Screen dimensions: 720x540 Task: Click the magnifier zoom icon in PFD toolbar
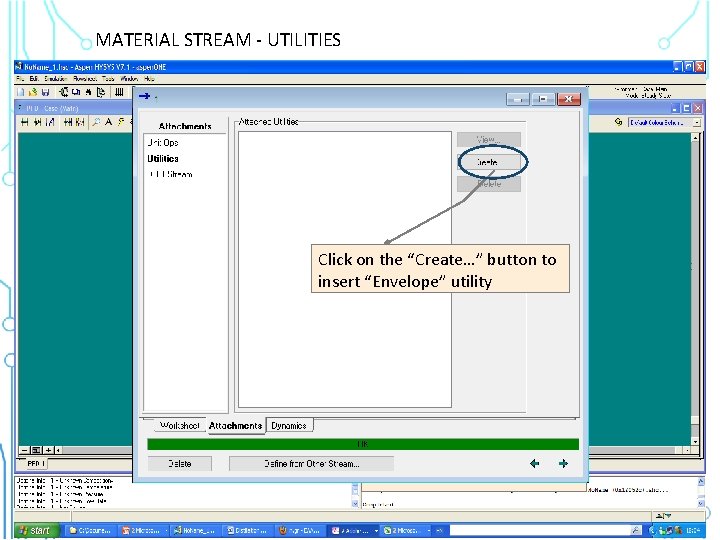96,122
